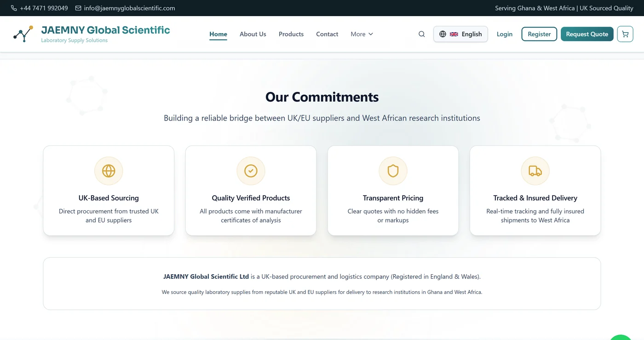
Task: Click the 'Transparent Pricing' card title
Action: [x=393, y=198]
